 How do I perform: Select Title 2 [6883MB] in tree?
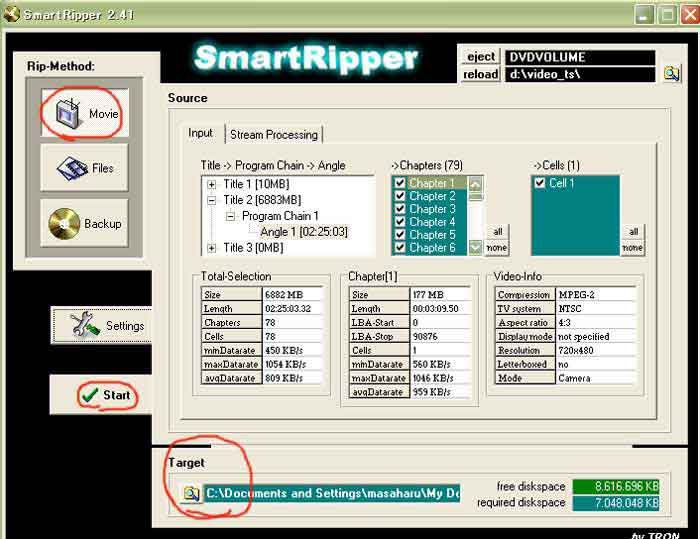262,200
